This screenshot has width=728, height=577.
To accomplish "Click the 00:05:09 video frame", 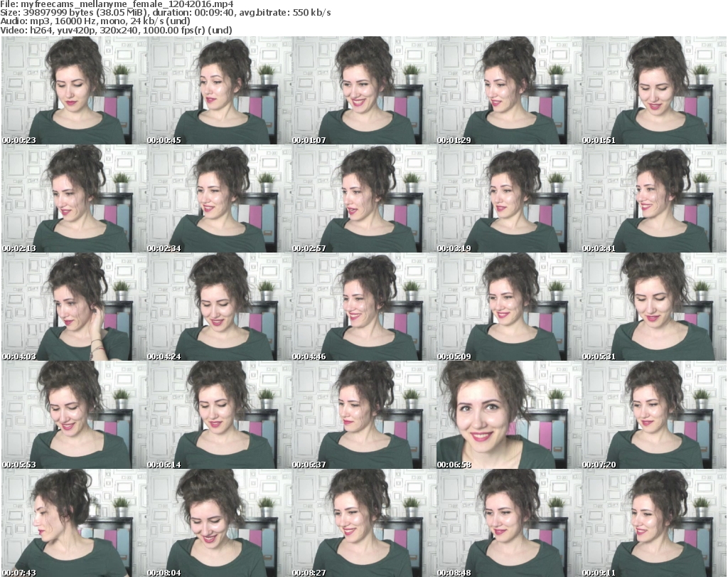I will tap(509, 307).
